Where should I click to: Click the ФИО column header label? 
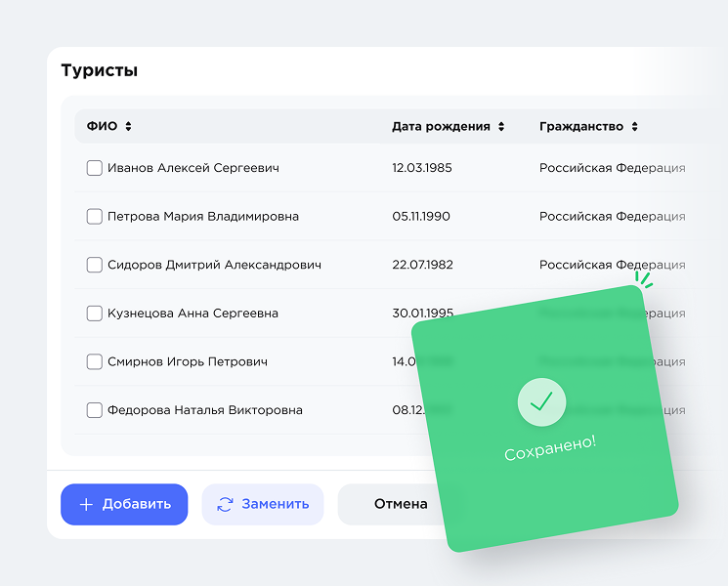(102, 127)
